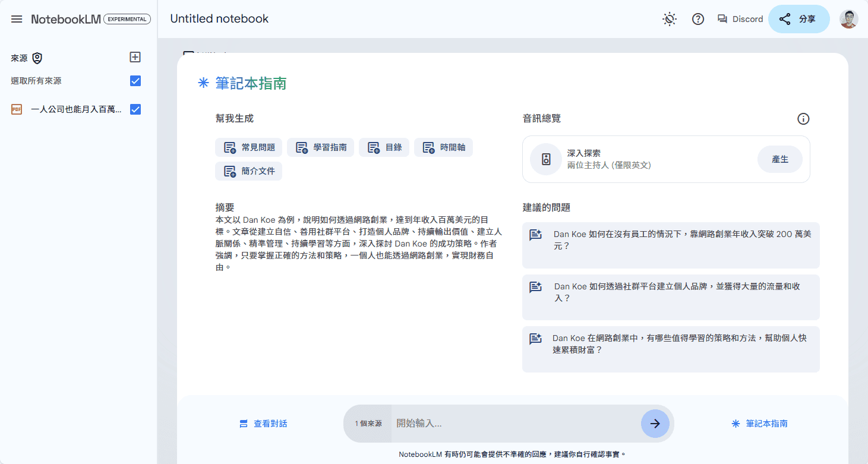Focus the 開始輸入 chat input field
This screenshot has width=868, height=464.
click(515, 424)
